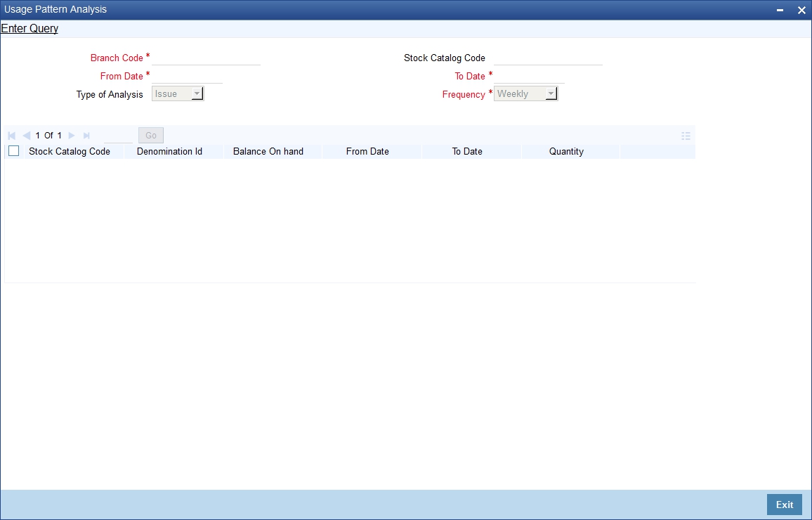
Task: Click the Denomination Id column header
Action: point(169,152)
